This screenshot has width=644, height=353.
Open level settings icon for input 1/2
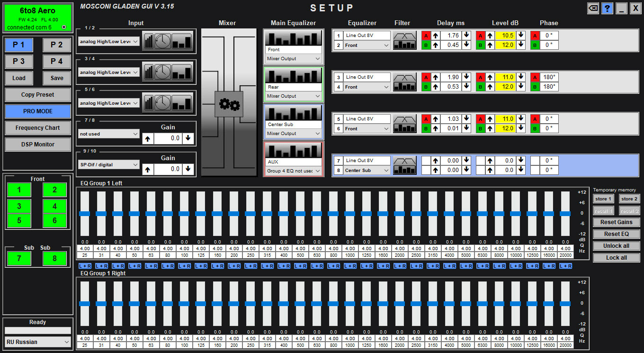[x=149, y=41]
